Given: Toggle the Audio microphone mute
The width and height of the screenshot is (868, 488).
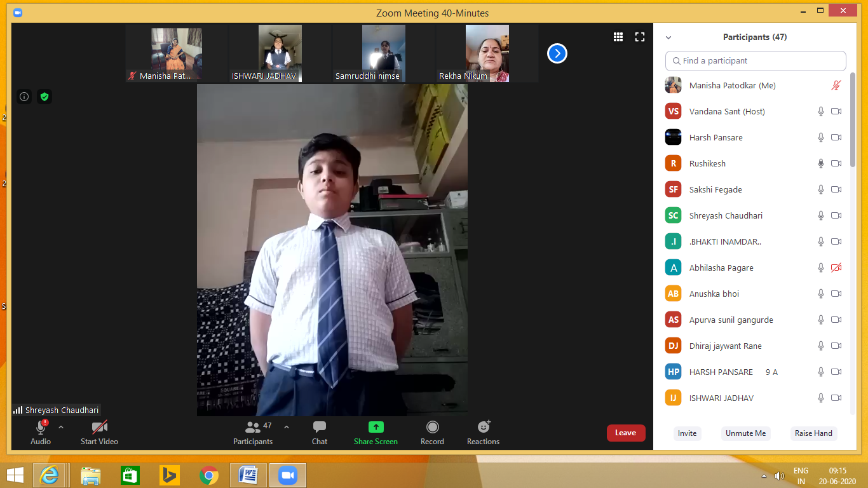Looking at the screenshot, I should point(41,427).
